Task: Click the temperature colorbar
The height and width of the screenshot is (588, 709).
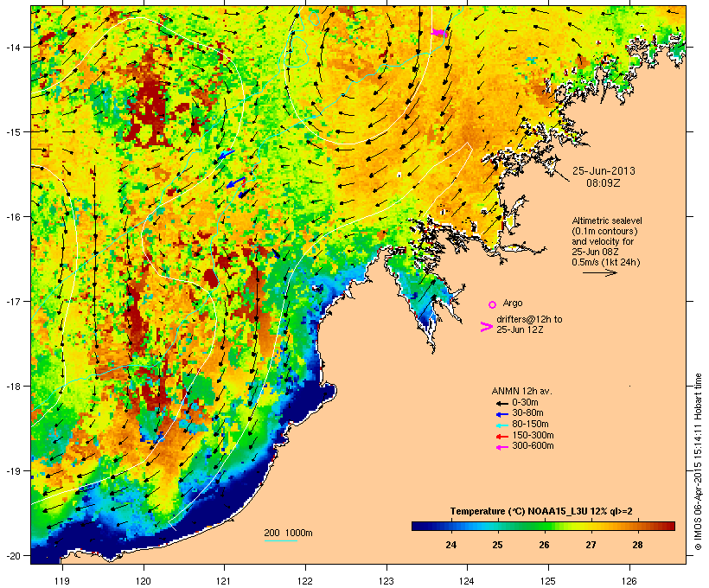Action: [x=543, y=526]
